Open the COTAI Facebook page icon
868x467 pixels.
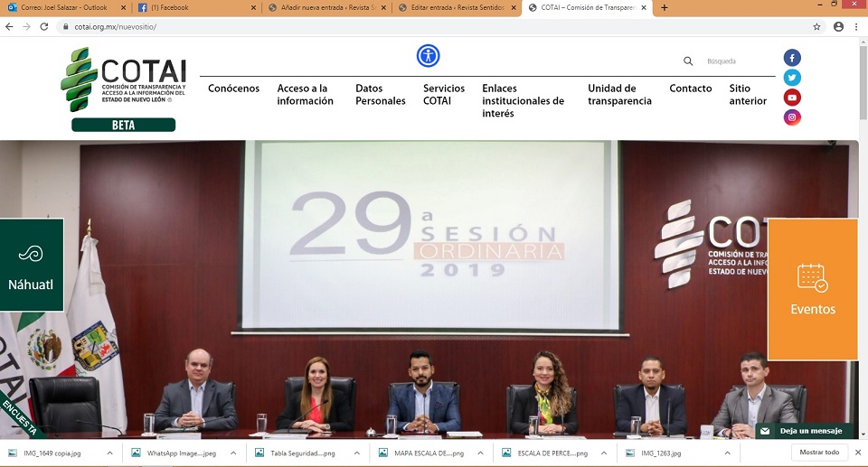[x=792, y=58]
